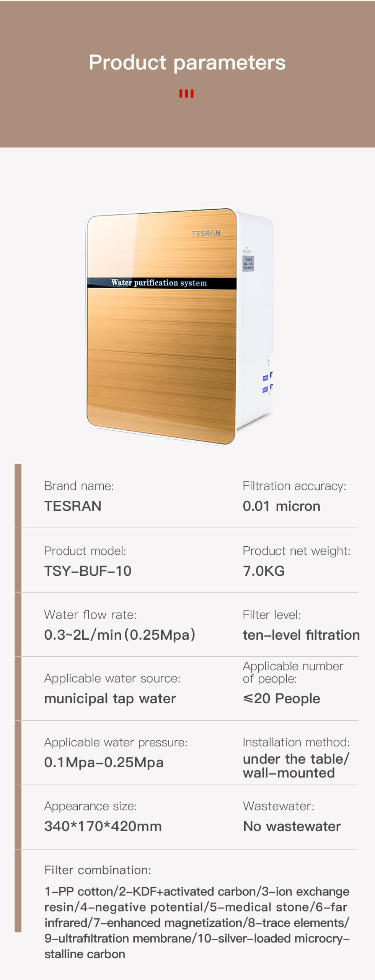
Task: Click the TESRAN logo on the purifier
Action: point(206,233)
